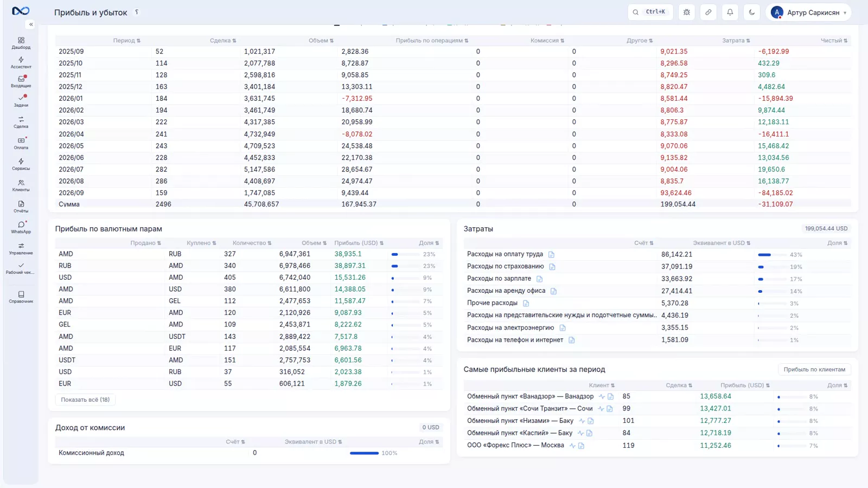Click the copy link icon in header

[x=709, y=12]
